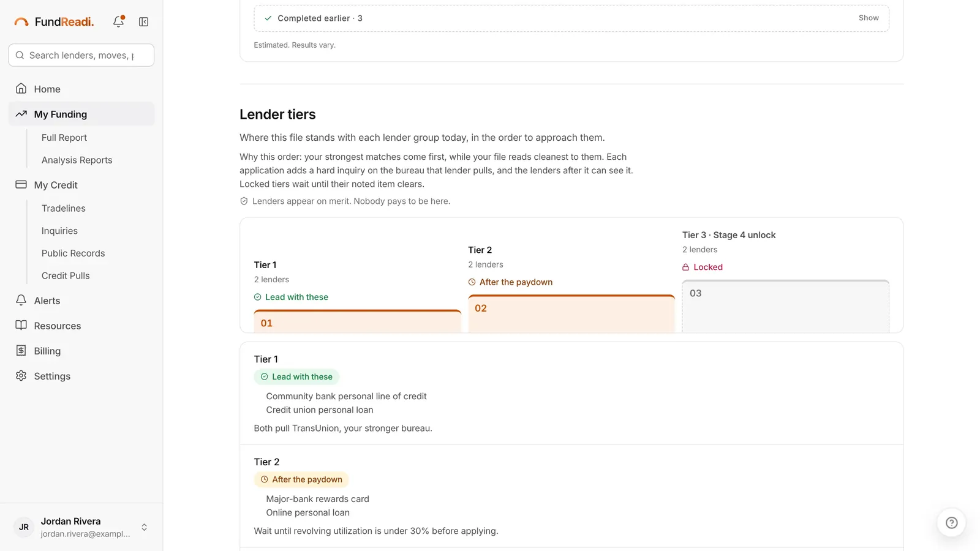
Task: Focus the Search lenders input field
Action: [x=81, y=55]
